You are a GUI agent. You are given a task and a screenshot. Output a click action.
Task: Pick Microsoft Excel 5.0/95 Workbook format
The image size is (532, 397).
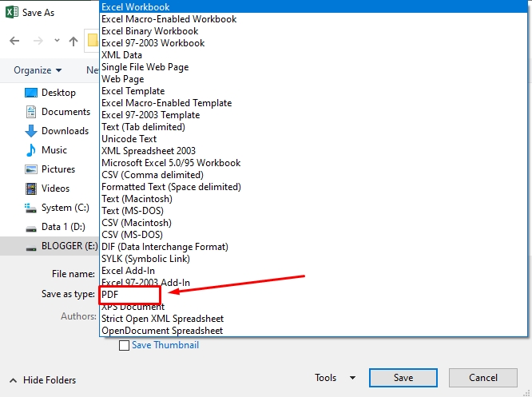coord(313,163)
